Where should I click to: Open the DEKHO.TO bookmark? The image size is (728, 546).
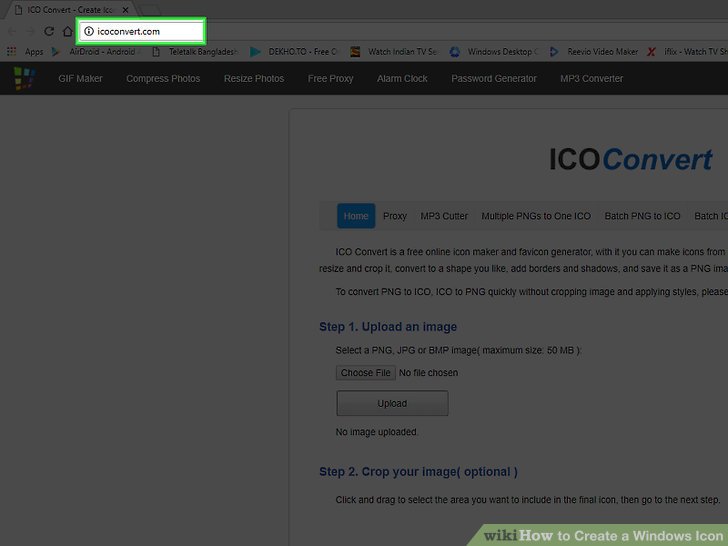point(294,52)
